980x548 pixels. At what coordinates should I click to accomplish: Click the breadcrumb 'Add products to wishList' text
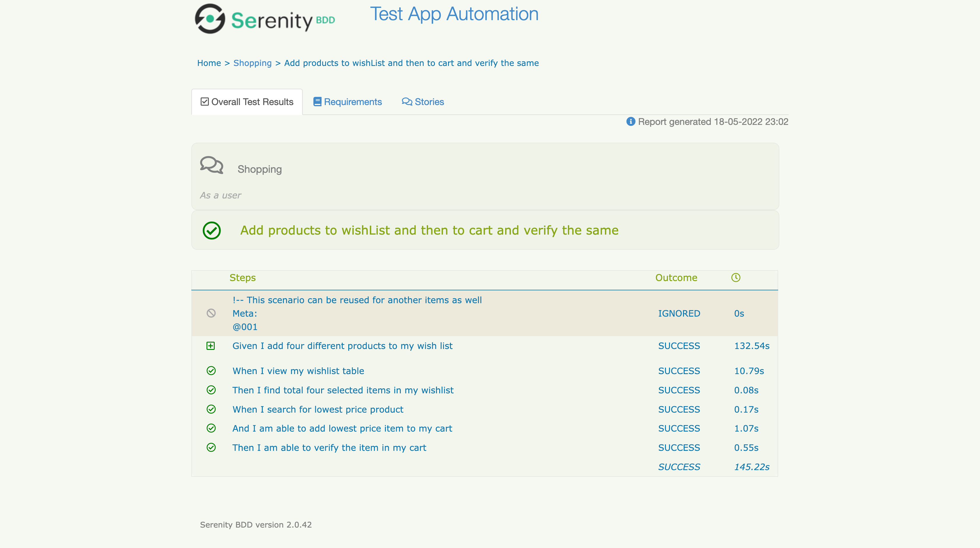pos(411,63)
